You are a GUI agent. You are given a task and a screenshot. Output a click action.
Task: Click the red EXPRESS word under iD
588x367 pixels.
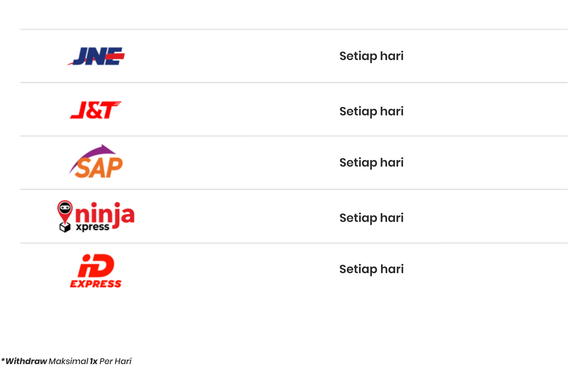(x=96, y=284)
